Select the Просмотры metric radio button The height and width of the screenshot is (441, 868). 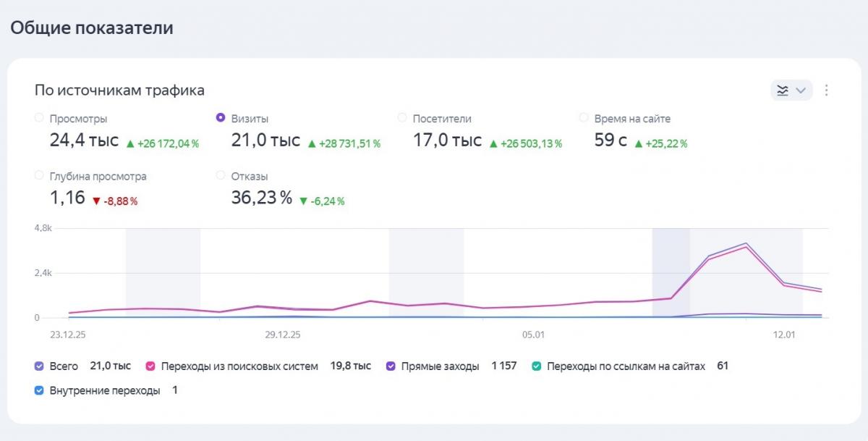coord(39,118)
